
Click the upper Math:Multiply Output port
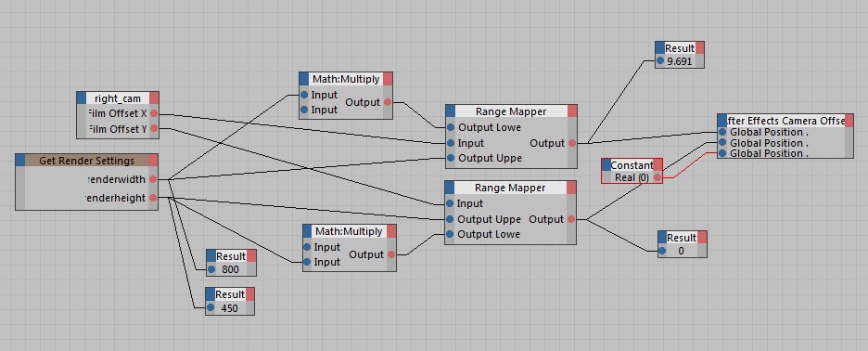pyautogui.click(x=387, y=102)
